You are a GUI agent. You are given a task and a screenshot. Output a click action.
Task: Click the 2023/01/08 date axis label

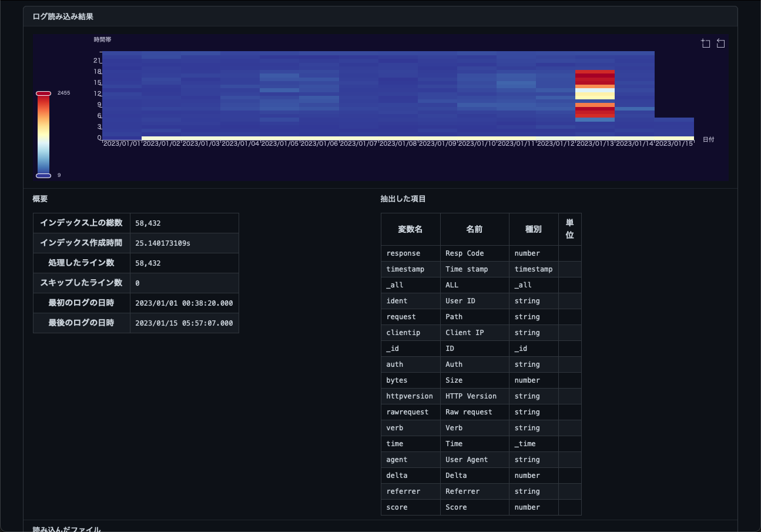pos(398,144)
